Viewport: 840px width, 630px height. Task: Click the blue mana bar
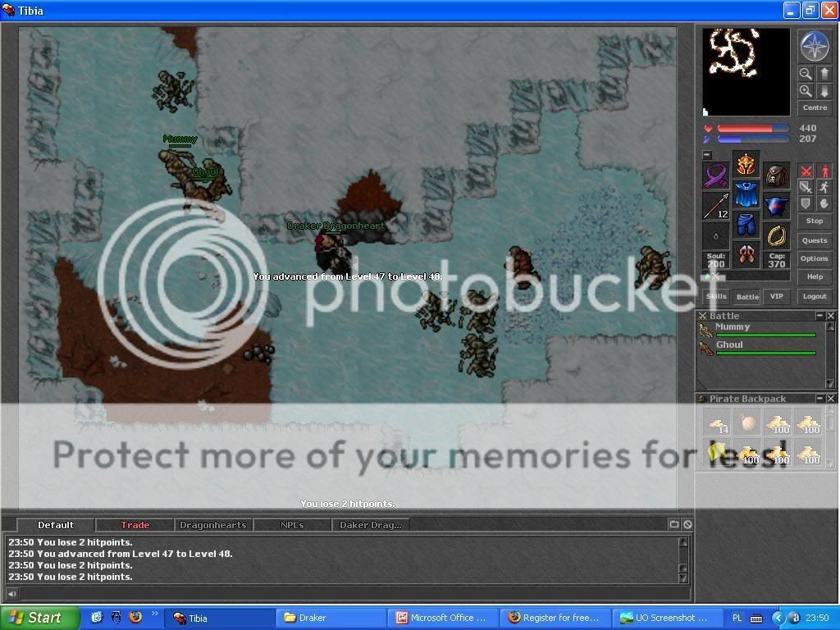[753, 139]
